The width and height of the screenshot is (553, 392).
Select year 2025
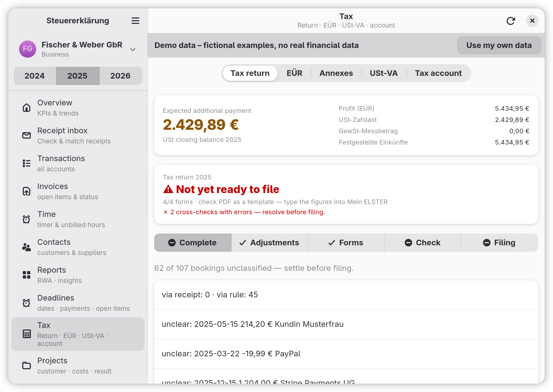78,76
